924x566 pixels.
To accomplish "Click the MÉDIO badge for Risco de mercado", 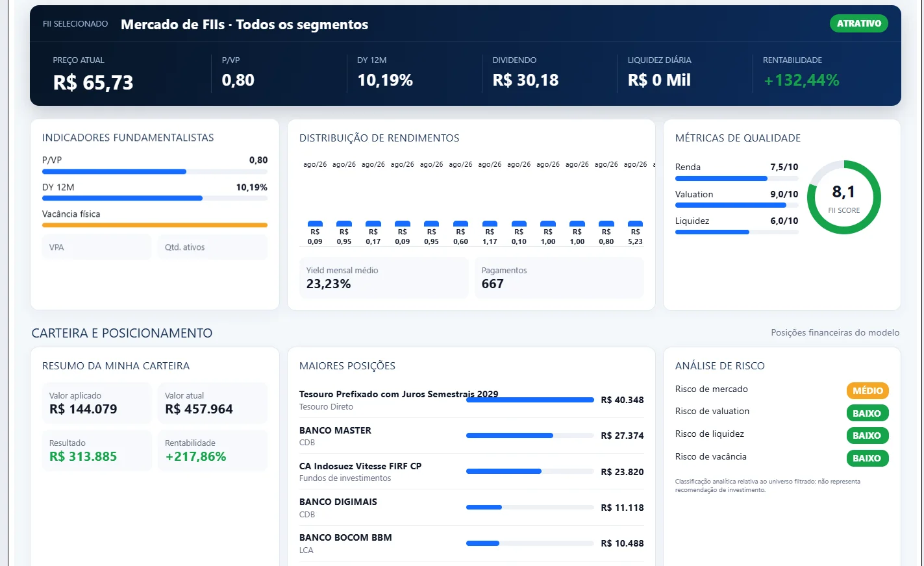I will point(868,391).
